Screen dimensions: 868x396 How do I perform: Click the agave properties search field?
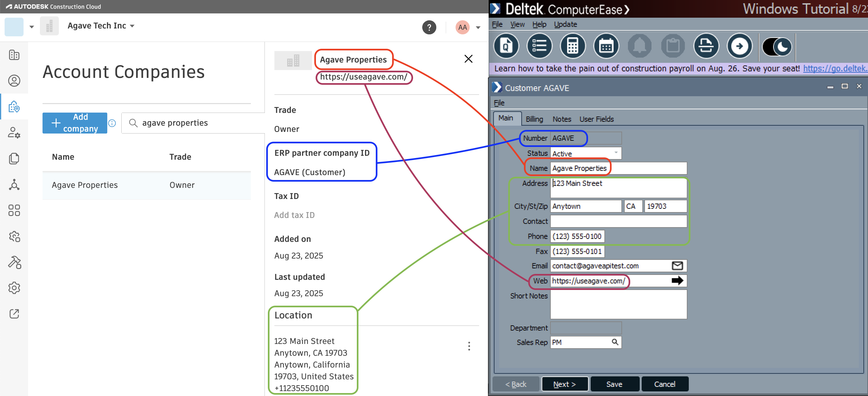tap(193, 123)
